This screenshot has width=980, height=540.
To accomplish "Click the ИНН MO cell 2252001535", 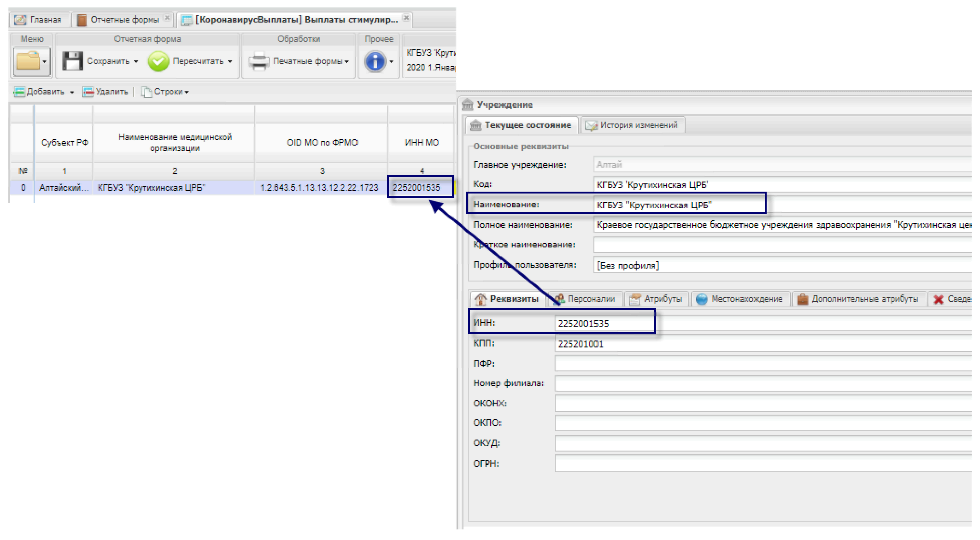I will pos(417,188).
